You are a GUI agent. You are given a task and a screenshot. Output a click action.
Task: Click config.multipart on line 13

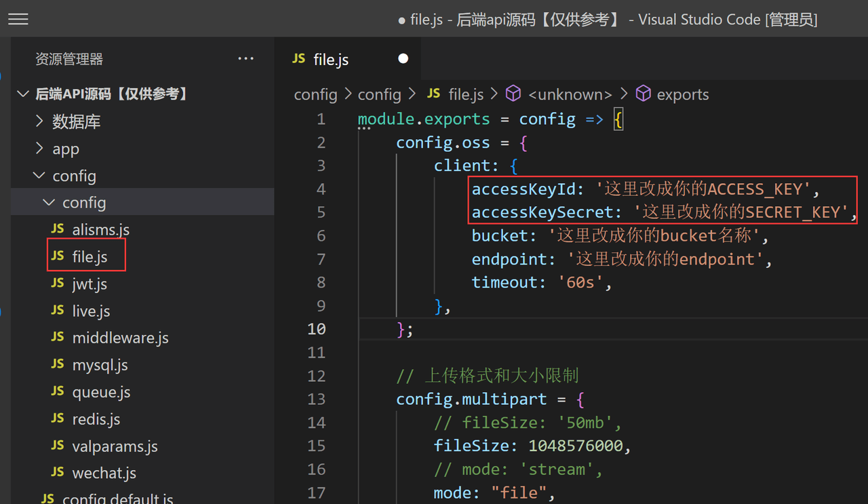click(x=472, y=399)
